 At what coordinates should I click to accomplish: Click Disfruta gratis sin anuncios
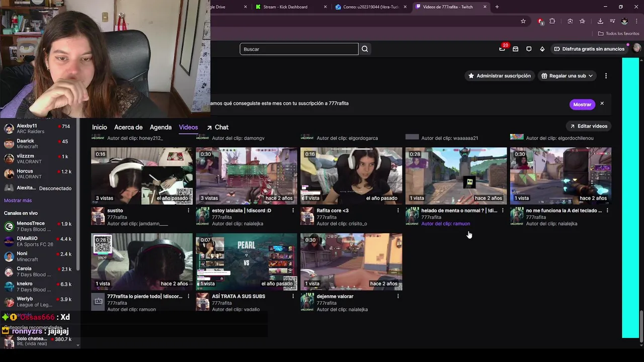click(589, 49)
